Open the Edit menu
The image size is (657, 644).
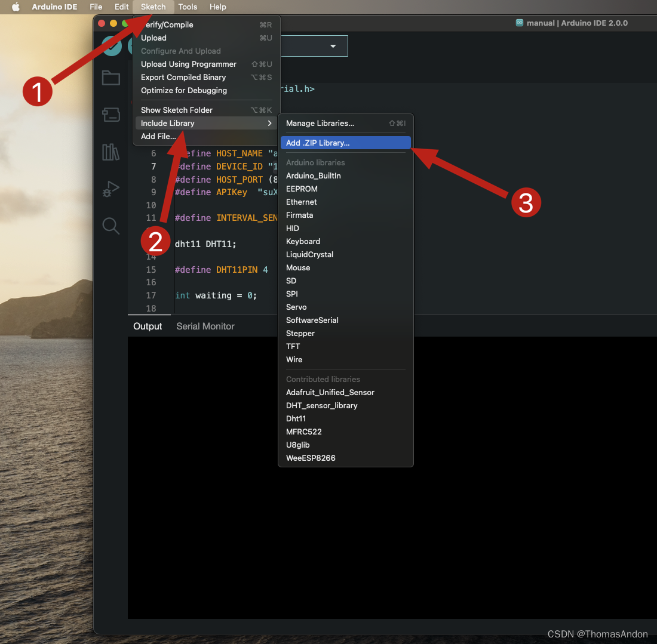(x=121, y=7)
